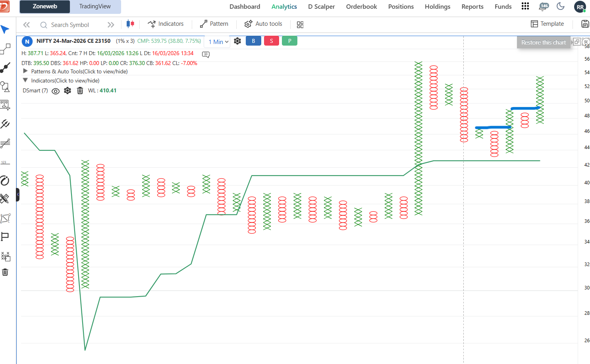This screenshot has height=364, width=590.
Task: Open the Orderbook menu item
Action: [361, 6]
